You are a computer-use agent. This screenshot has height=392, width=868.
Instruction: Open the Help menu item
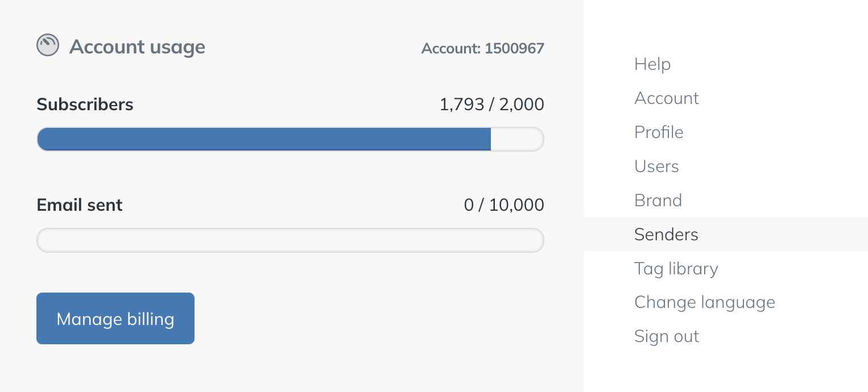652,64
